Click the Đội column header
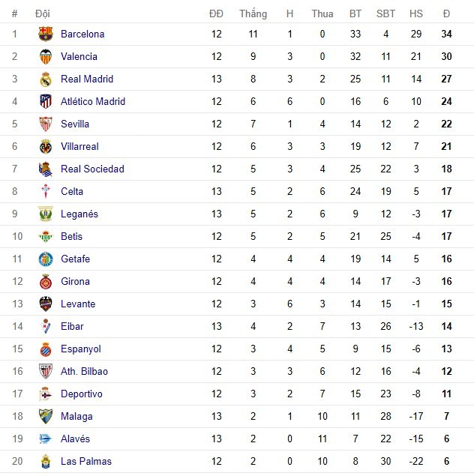The height and width of the screenshot is (476, 474). (x=42, y=13)
